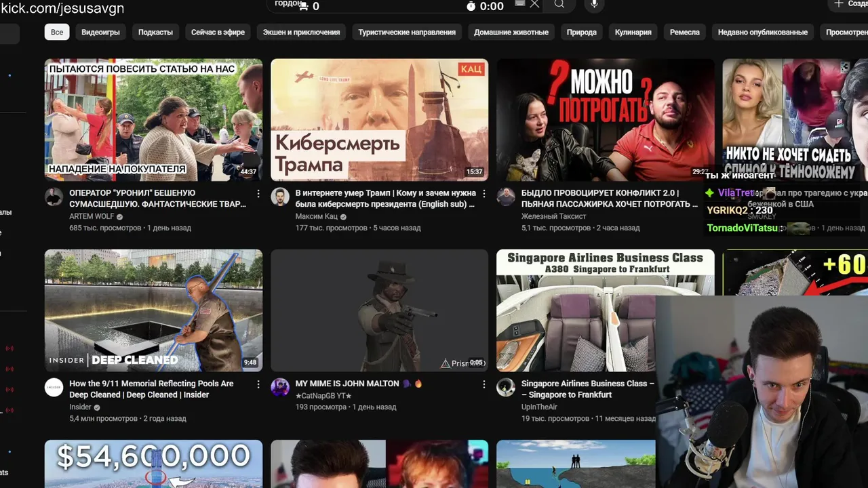The width and height of the screenshot is (868, 488).
Task: Click '193 просмотра' view count
Action: [x=320, y=407]
